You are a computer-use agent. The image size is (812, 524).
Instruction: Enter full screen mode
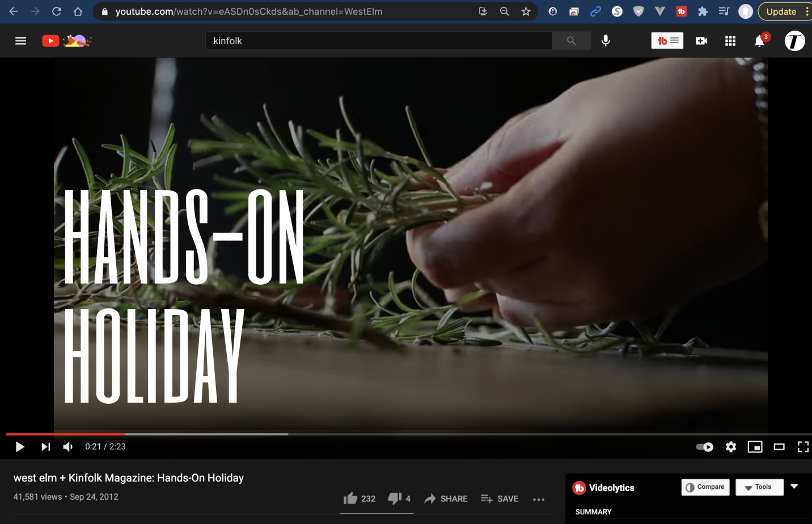pyautogui.click(x=803, y=447)
